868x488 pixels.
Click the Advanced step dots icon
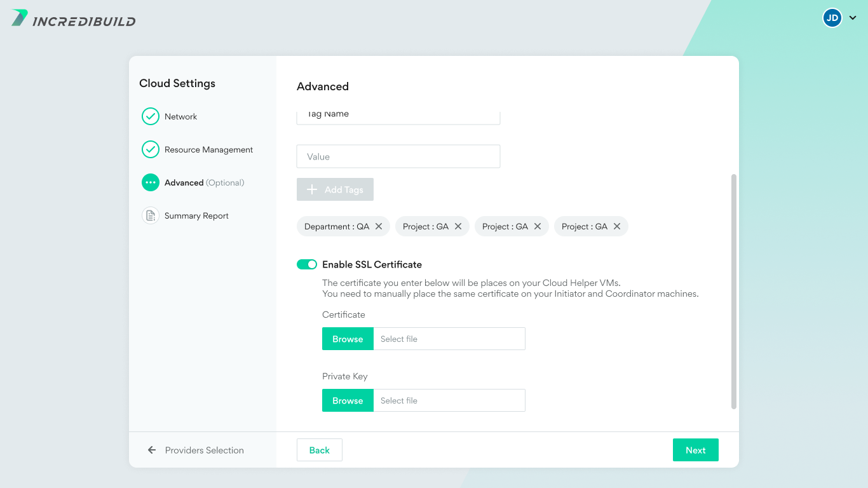tap(151, 182)
